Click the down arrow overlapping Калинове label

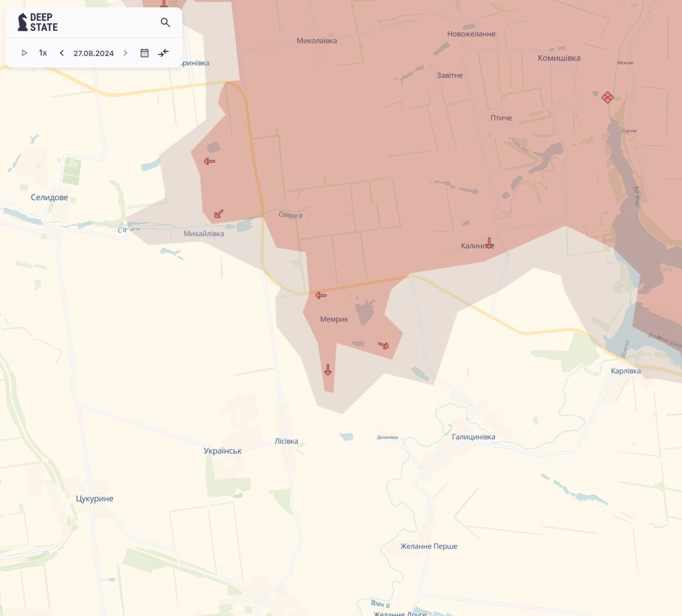[x=489, y=243]
